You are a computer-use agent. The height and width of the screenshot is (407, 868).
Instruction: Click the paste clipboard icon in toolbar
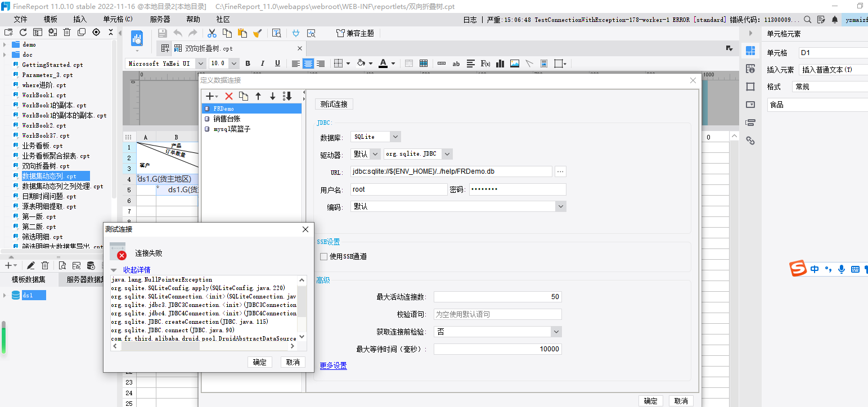[242, 33]
